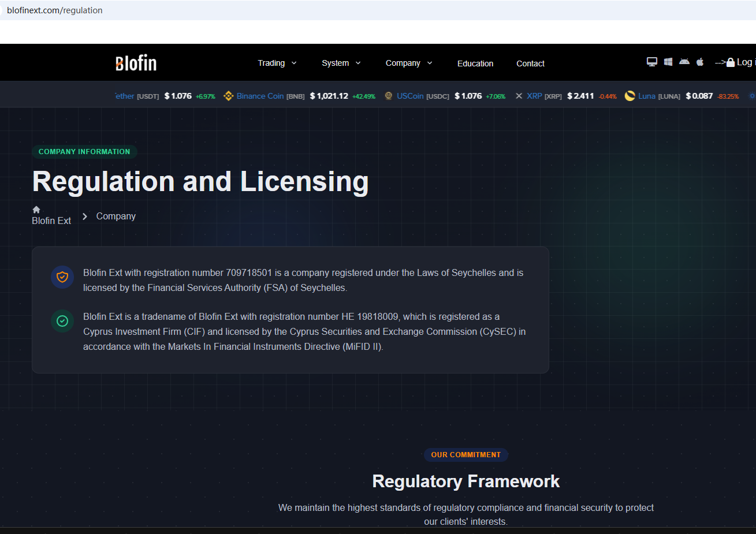This screenshot has width=756, height=534.
Task: Expand the Trading dropdown menu
Action: [x=277, y=63]
